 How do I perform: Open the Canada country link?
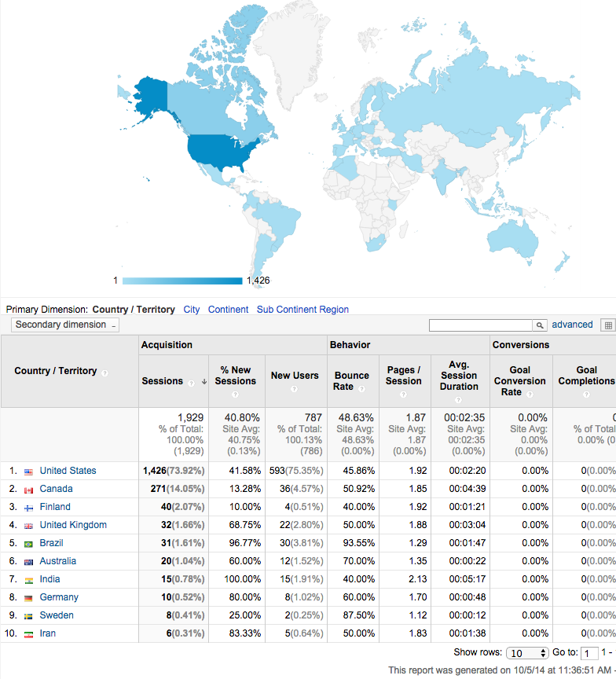(57, 489)
